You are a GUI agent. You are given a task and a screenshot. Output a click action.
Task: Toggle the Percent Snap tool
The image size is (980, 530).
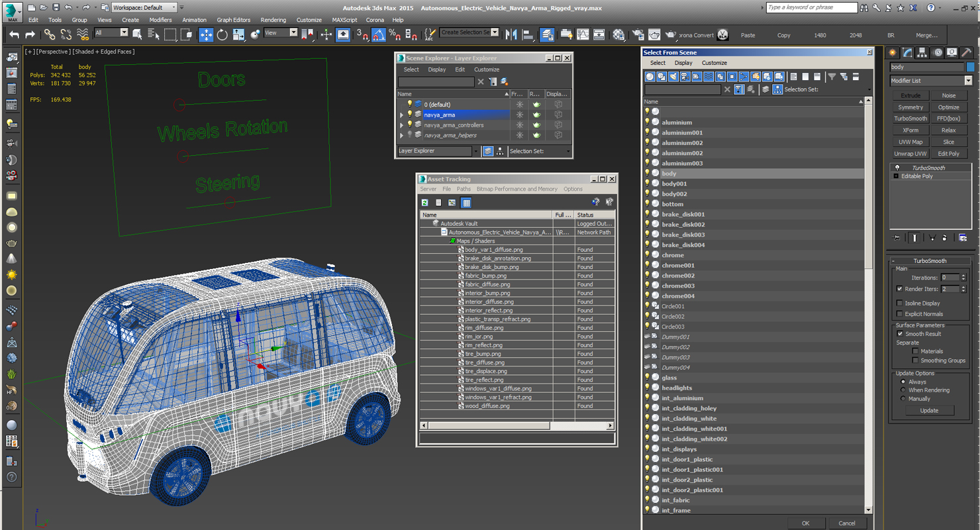[395, 34]
